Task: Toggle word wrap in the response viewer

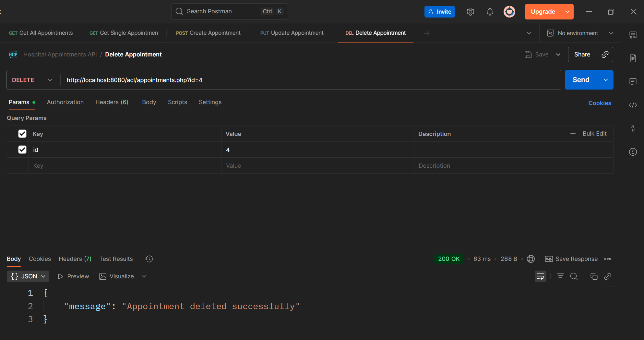Action: [x=540, y=276]
